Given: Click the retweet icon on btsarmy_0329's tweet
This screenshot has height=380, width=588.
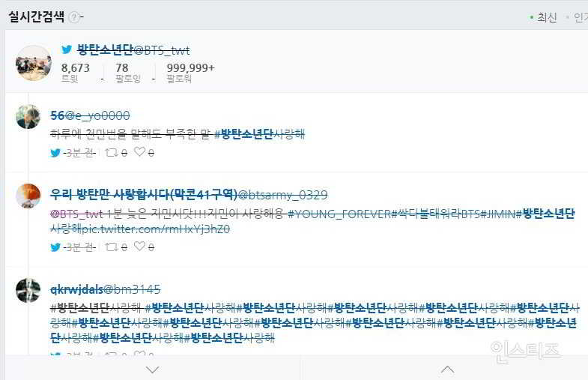Looking at the screenshot, I should [x=112, y=247].
